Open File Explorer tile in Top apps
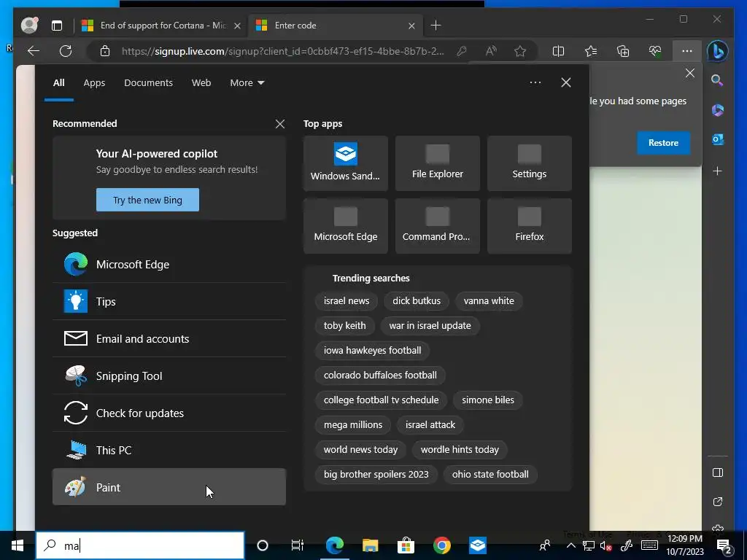747x560 pixels. 438,163
